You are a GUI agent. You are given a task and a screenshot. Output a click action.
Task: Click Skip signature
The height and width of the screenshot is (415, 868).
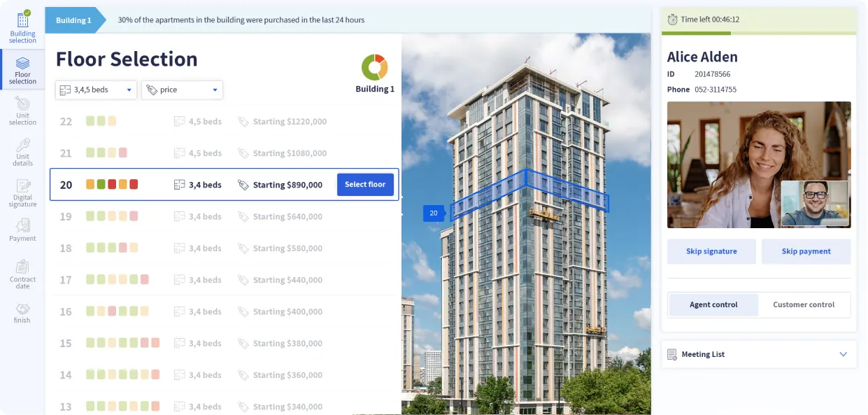point(711,251)
